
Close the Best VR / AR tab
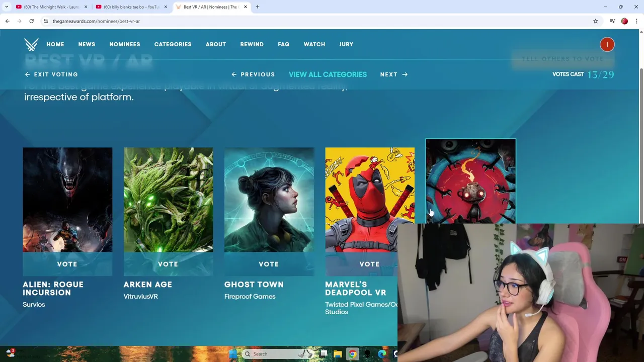tap(246, 7)
